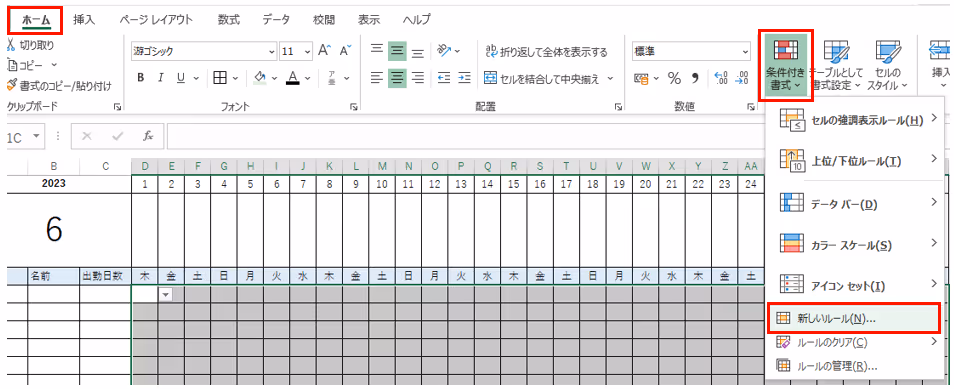This screenshot has width=954, height=389.
Task: Click the 出勤日数 header cell
Action: click(105, 276)
